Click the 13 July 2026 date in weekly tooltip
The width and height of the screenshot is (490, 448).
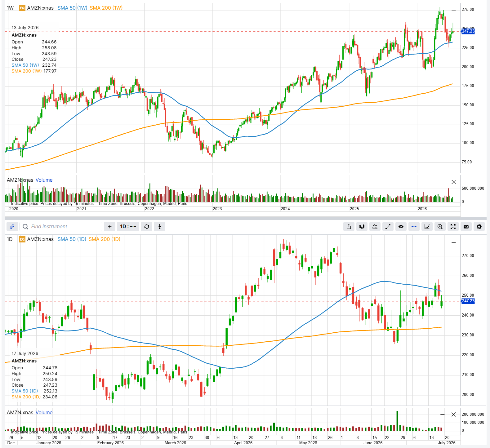[x=25, y=28]
